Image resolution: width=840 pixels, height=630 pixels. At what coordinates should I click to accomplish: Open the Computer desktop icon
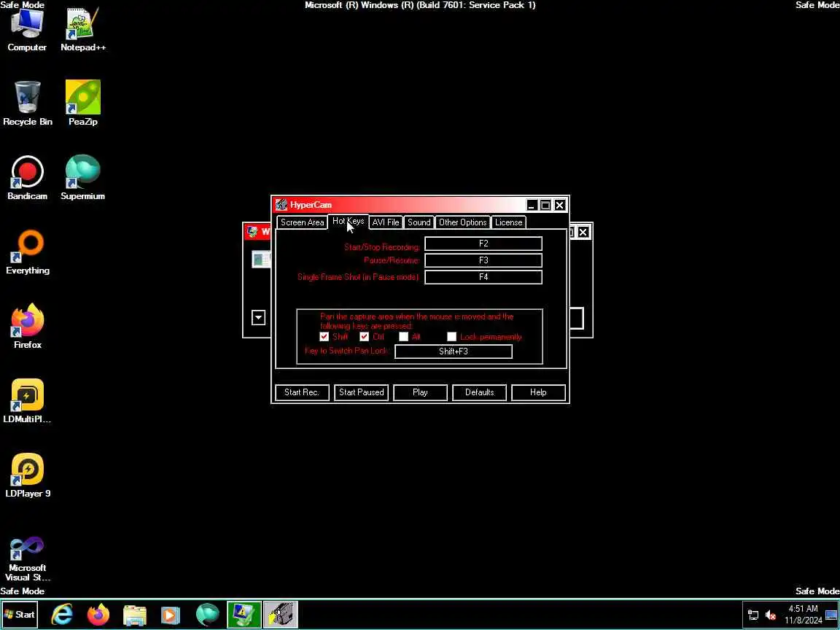[27, 29]
